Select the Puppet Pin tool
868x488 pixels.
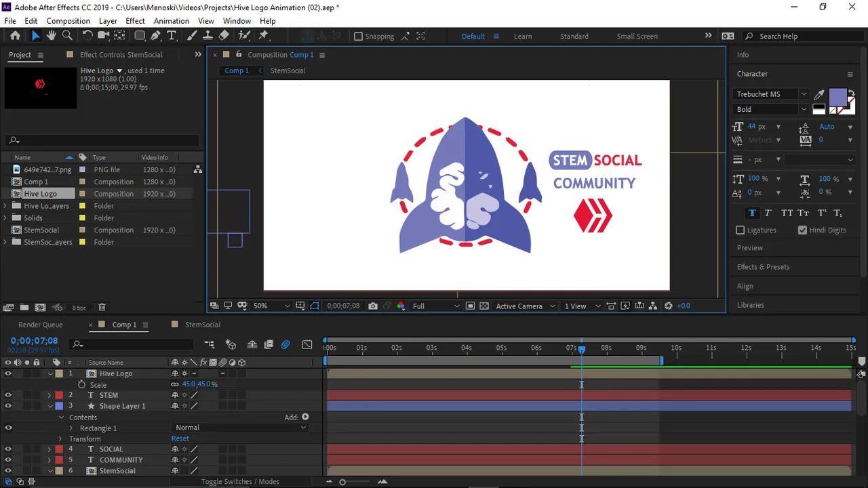(x=264, y=36)
